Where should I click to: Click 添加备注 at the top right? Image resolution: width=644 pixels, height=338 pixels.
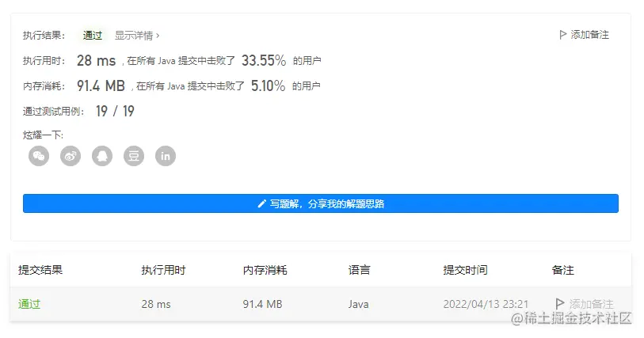[x=589, y=35]
